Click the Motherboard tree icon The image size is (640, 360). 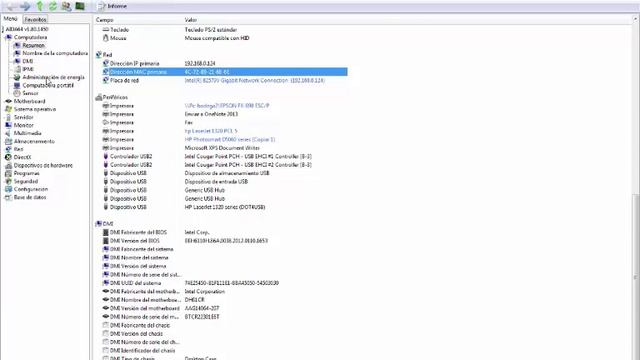tap(9, 101)
